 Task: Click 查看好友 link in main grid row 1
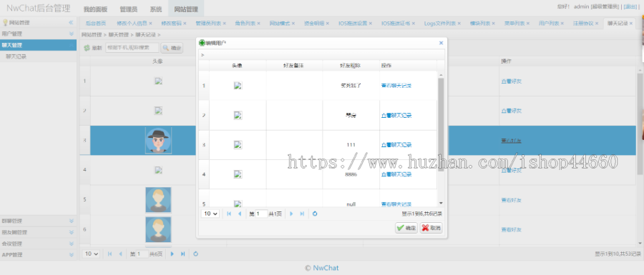tap(512, 81)
